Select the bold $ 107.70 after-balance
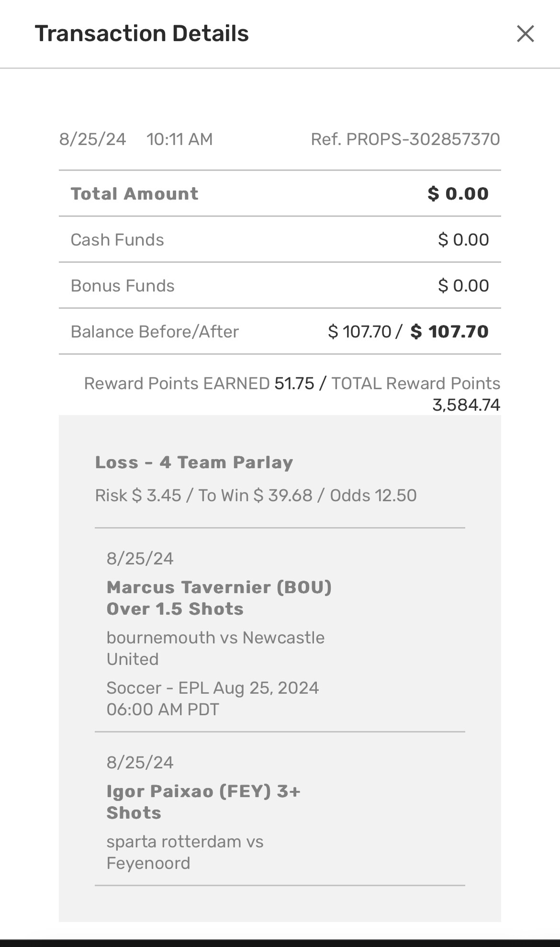 click(449, 332)
